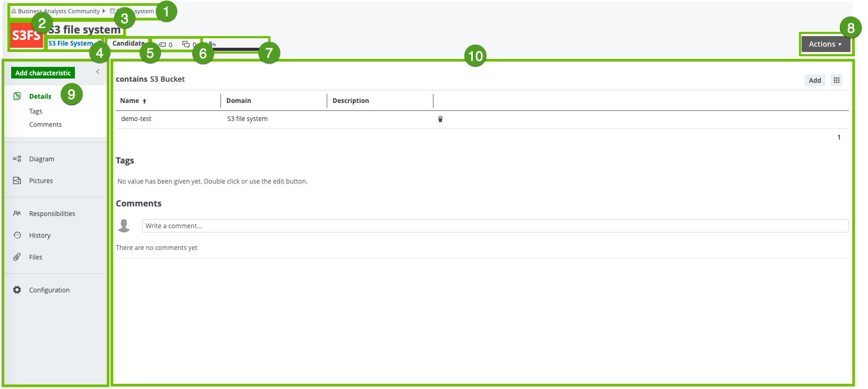Open Pictures in the sidebar

coord(41,181)
